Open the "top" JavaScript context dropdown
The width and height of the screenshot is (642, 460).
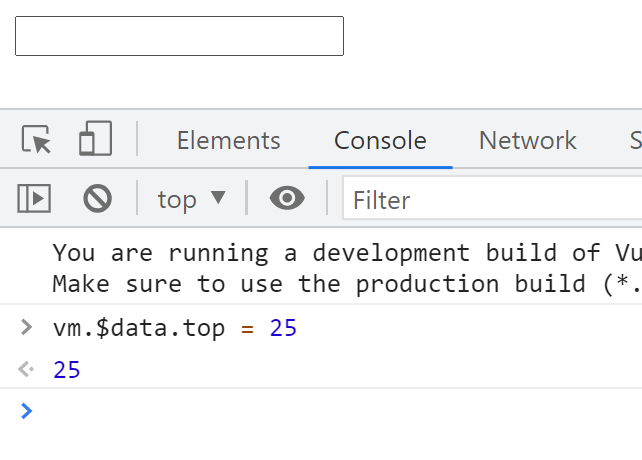(191, 199)
